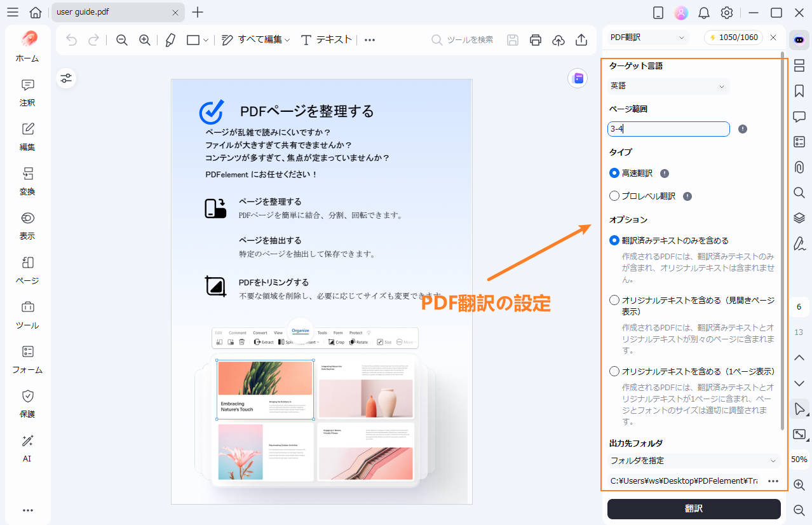Open the annotation (注釈) panel
The height and width of the screenshot is (525, 812).
pos(27,93)
